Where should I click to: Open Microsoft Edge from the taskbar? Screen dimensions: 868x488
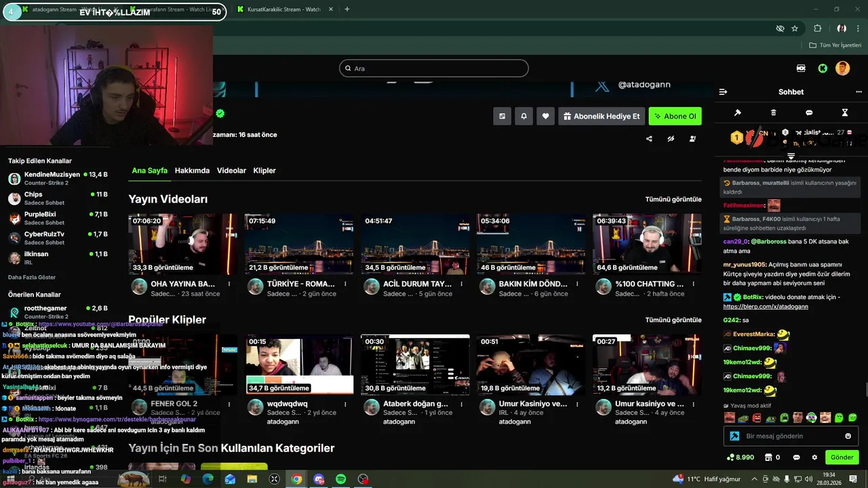tap(208, 479)
